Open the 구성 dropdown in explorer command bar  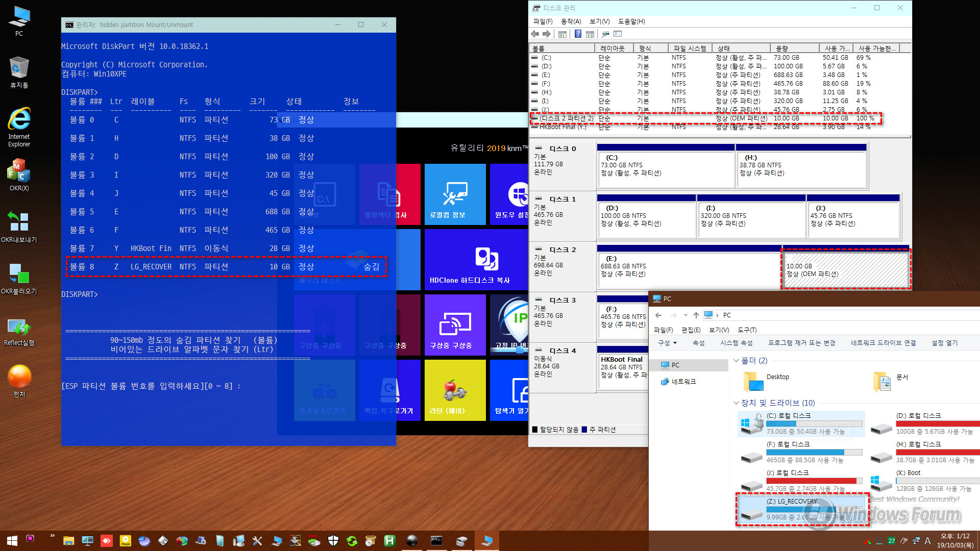(x=667, y=343)
